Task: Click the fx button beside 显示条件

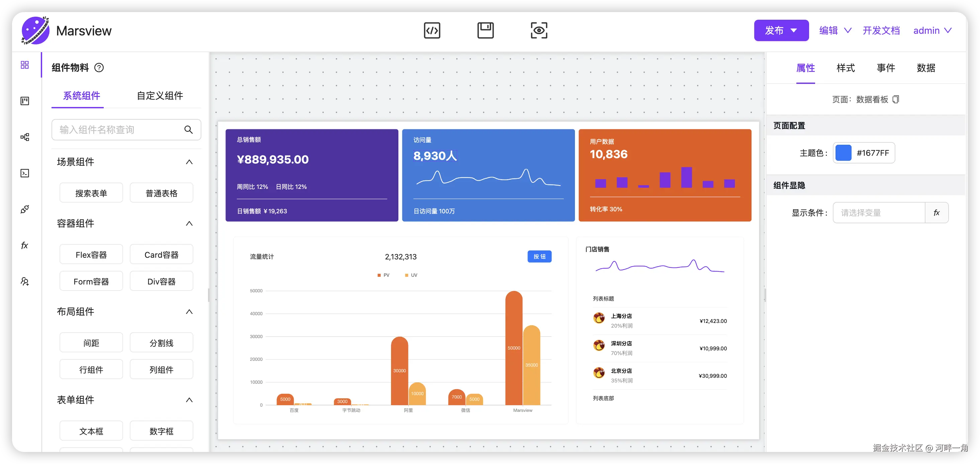Action: click(x=936, y=213)
